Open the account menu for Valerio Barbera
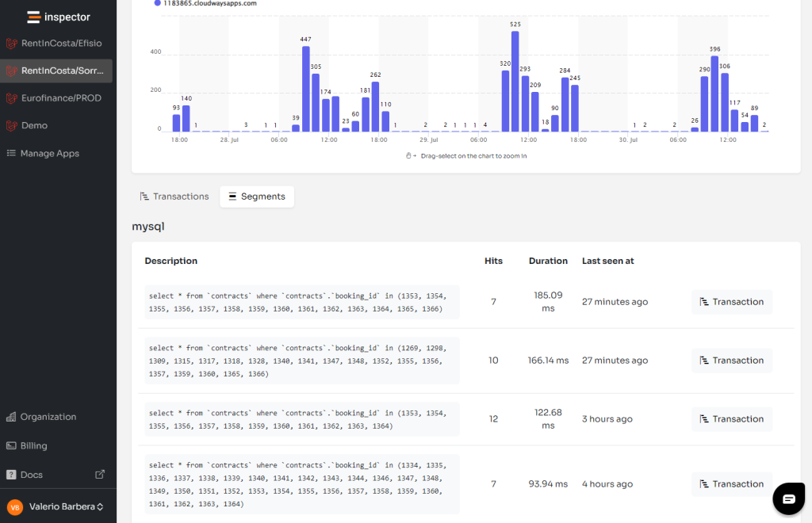 click(63, 506)
